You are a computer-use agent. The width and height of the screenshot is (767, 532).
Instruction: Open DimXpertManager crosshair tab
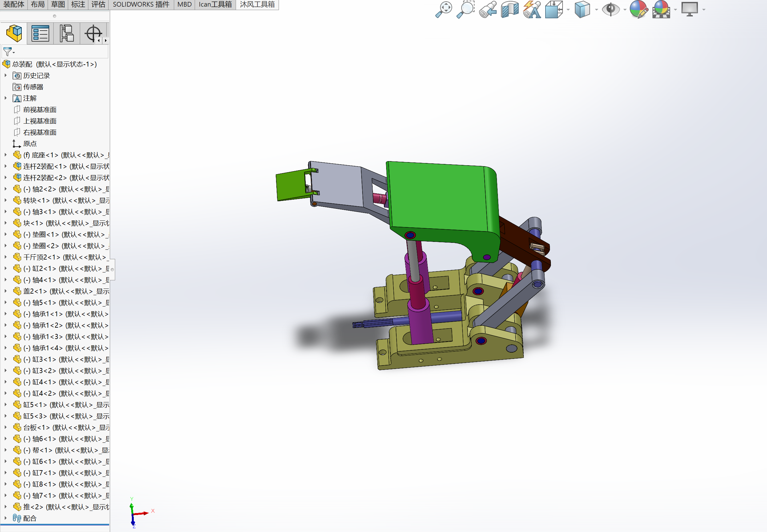[93, 33]
